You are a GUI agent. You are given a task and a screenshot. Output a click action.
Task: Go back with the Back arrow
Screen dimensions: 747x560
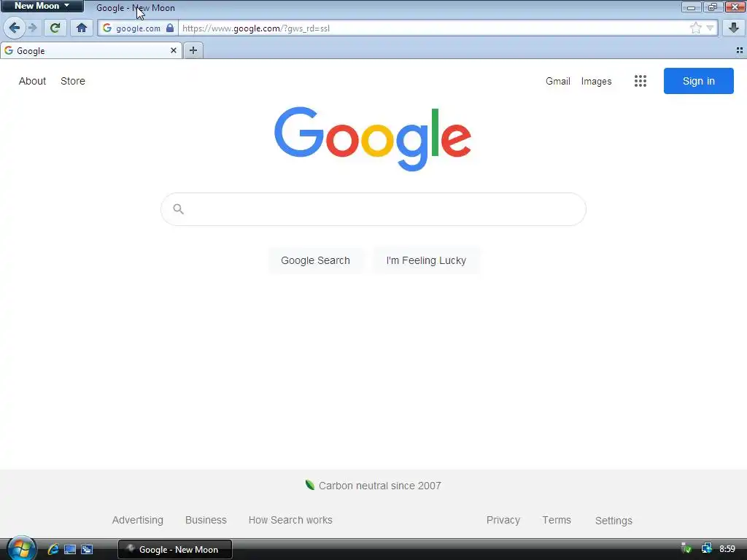coord(15,28)
